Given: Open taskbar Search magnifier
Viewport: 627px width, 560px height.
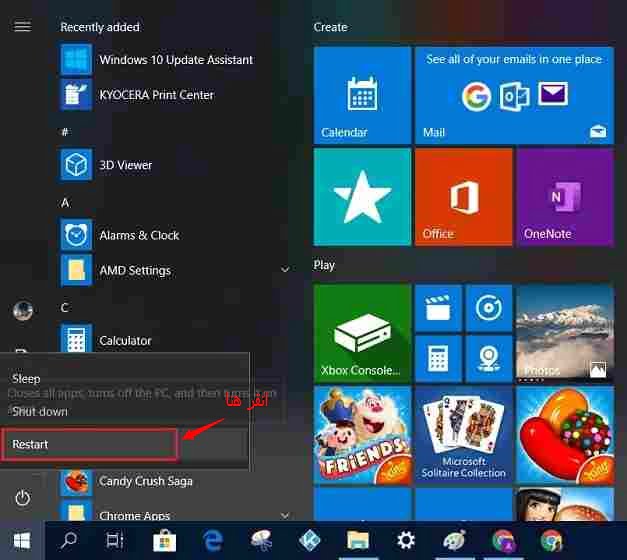Looking at the screenshot, I should click(x=69, y=541).
